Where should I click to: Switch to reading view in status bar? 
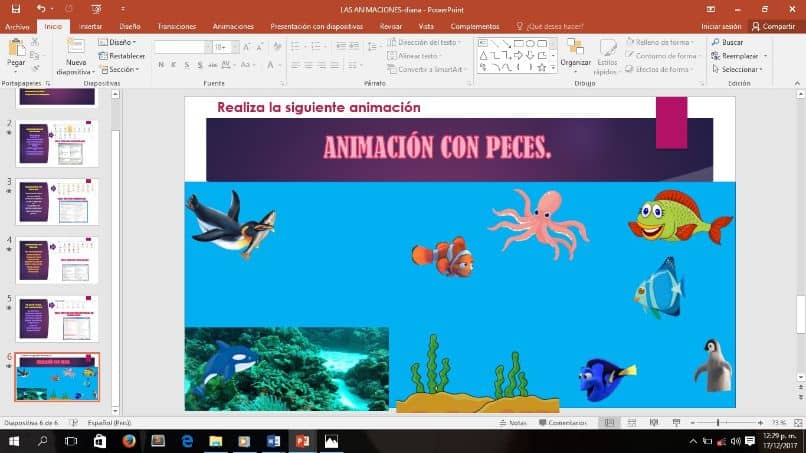click(x=654, y=422)
